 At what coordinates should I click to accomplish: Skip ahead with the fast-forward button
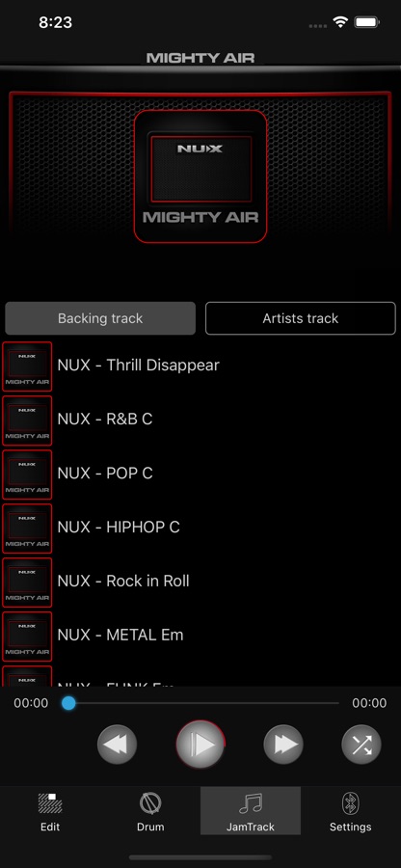(x=283, y=745)
